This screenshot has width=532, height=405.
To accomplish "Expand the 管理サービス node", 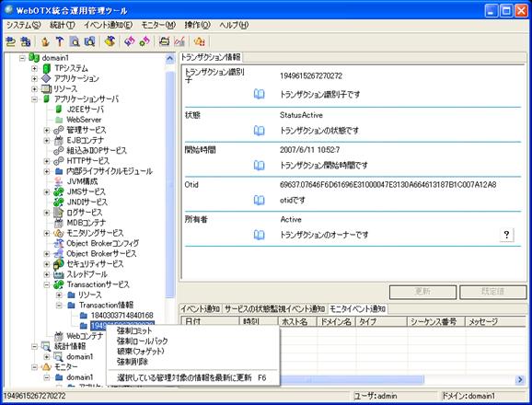I will pos(47,131).
